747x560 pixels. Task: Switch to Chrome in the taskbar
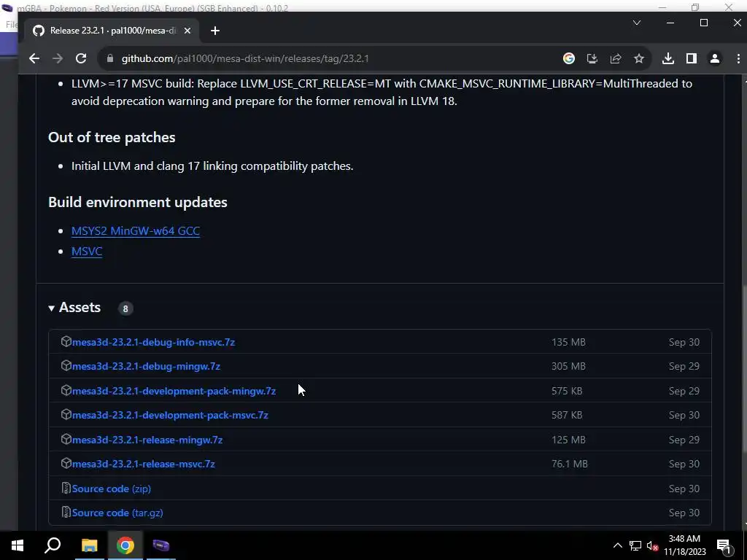[x=125, y=545]
